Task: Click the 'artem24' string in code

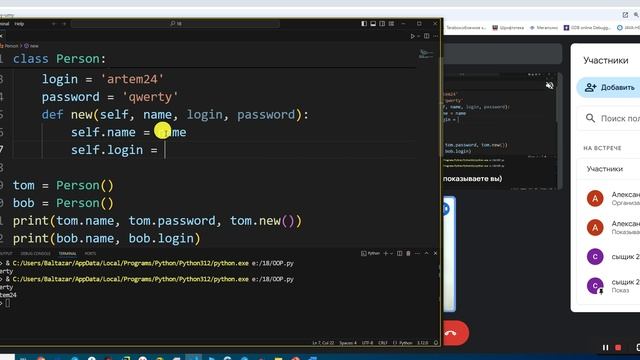Action: (x=132, y=79)
